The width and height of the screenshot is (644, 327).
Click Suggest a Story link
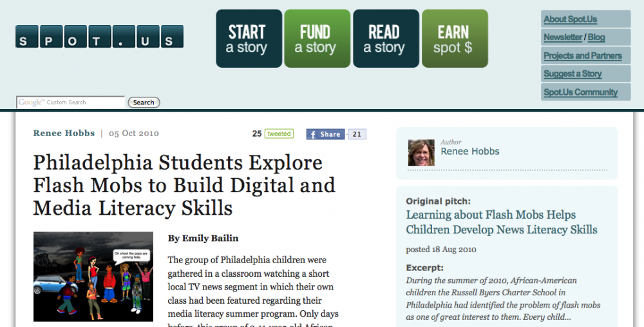pyautogui.click(x=573, y=74)
